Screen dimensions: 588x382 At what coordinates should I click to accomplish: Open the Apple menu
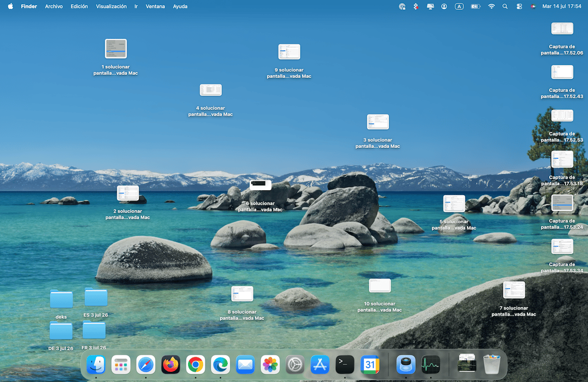click(x=11, y=6)
